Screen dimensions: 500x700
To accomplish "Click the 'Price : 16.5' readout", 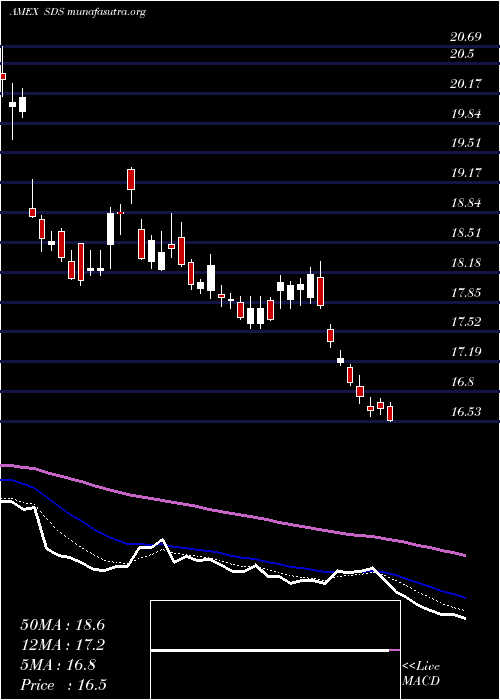I will point(63,685).
